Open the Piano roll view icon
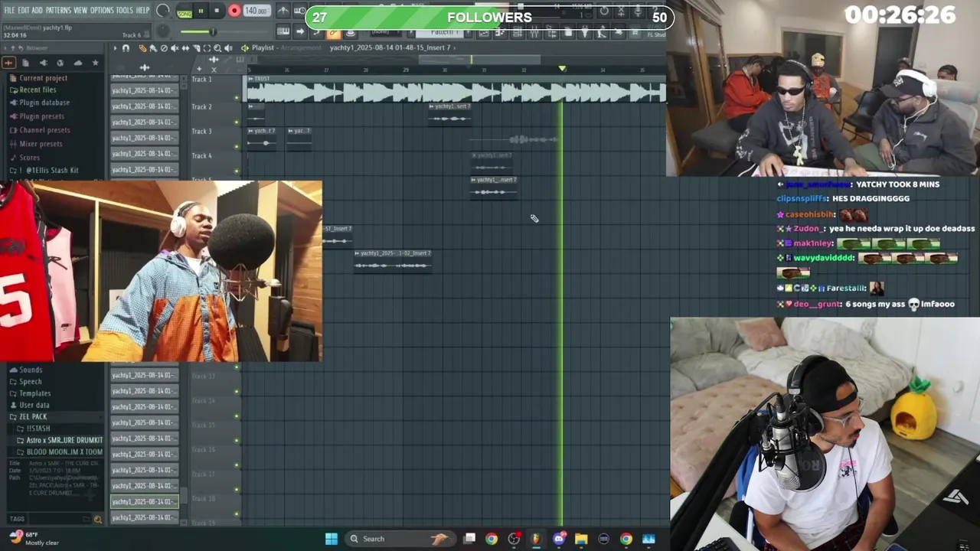 [x=500, y=32]
